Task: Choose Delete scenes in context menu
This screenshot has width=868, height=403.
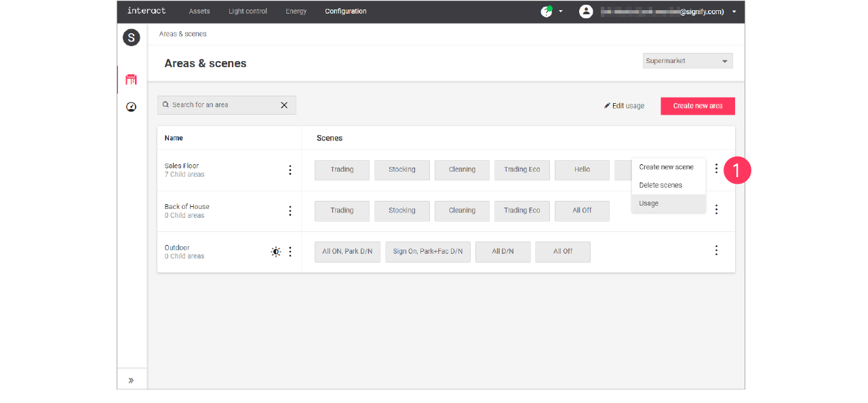Action: coord(660,185)
